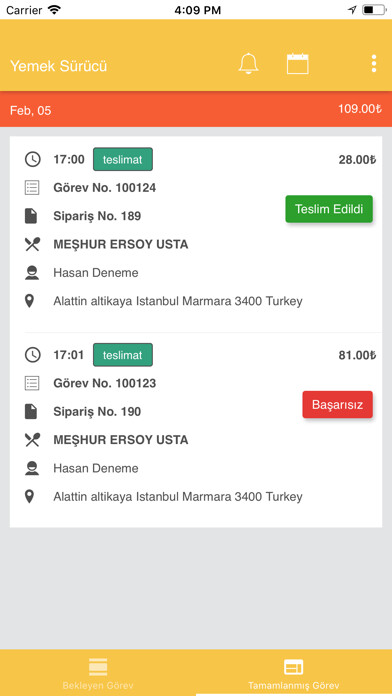Select the Tamamlanmış Görev tab

[294, 673]
